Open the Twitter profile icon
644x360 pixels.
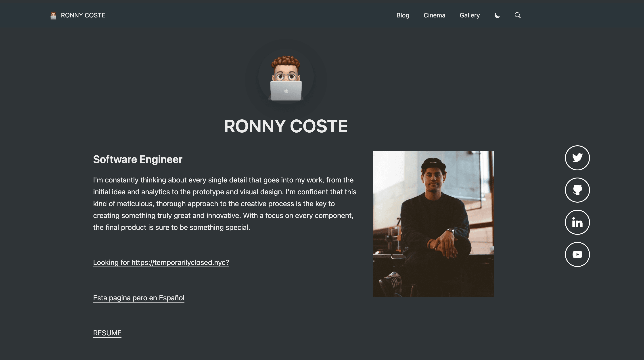point(577,158)
